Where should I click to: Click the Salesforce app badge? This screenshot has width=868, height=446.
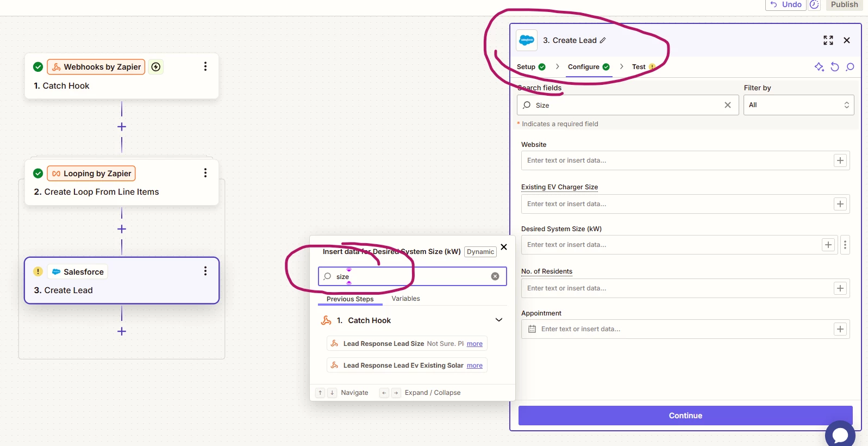coord(78,271)
